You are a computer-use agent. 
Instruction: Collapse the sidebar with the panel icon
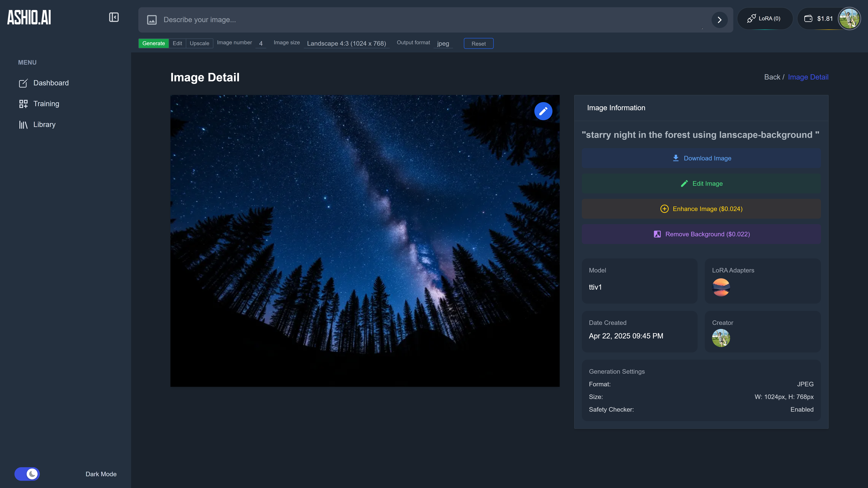pyautogui.click(x=114, y=17)
